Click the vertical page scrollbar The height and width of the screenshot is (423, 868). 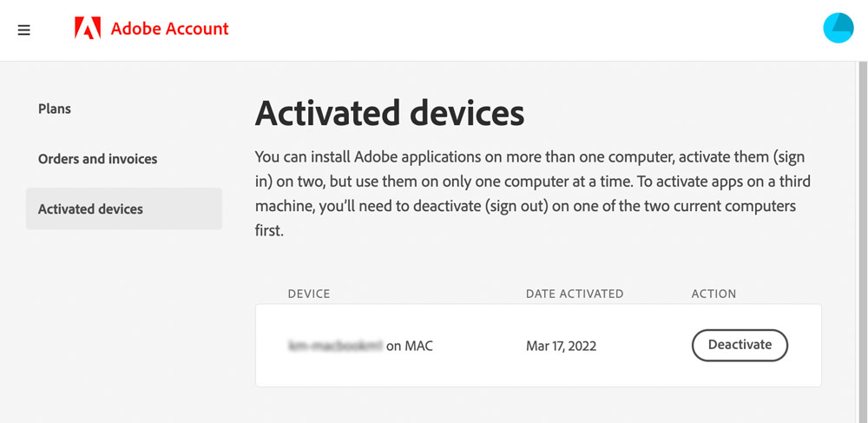coord(862,242)
